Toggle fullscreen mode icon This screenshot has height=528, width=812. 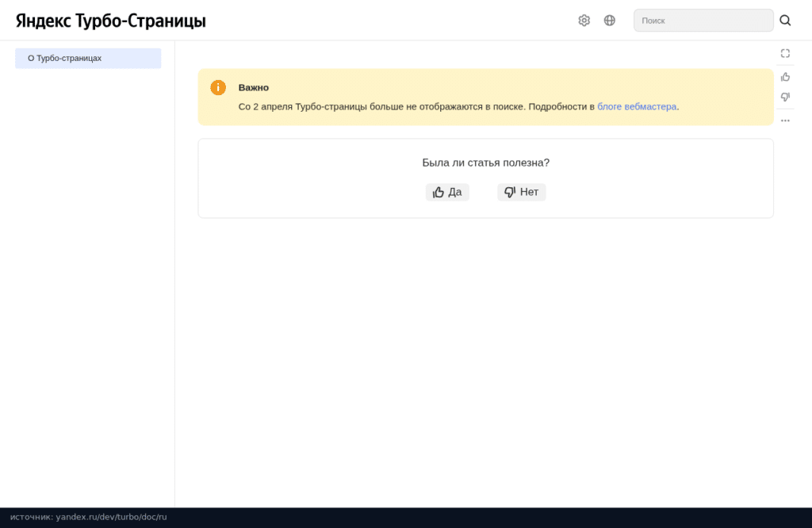pos(785,53)
